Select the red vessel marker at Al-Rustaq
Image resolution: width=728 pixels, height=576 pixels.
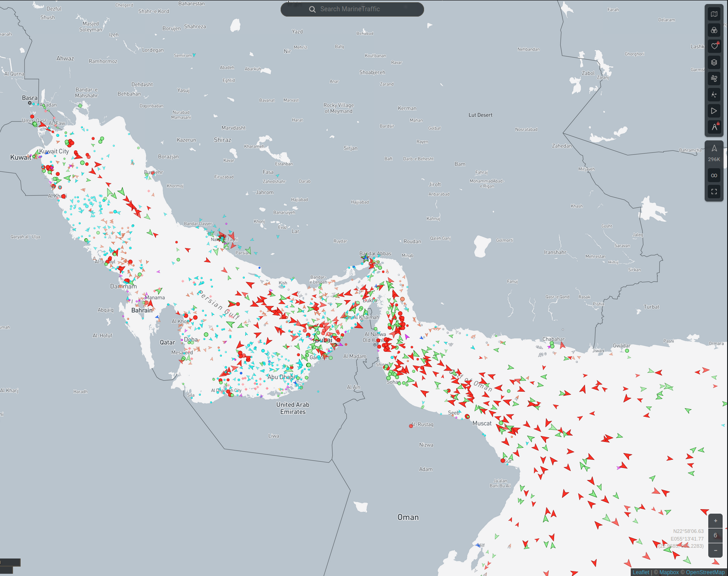411,426
